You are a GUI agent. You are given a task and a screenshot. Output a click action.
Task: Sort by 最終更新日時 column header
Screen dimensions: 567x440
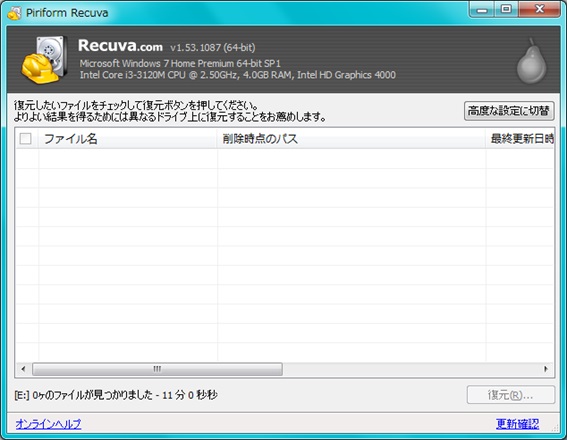520,138
